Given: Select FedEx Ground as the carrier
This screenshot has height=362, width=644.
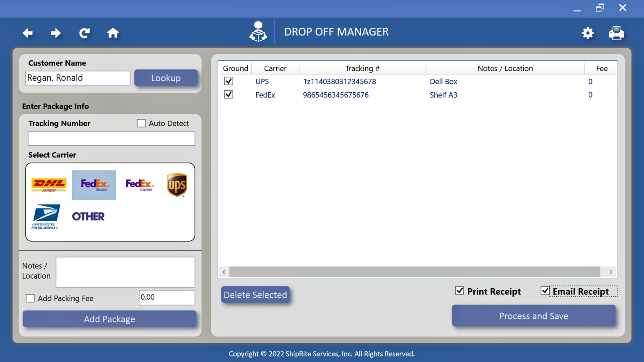Looking at the screenshot, I should point(94,185).
